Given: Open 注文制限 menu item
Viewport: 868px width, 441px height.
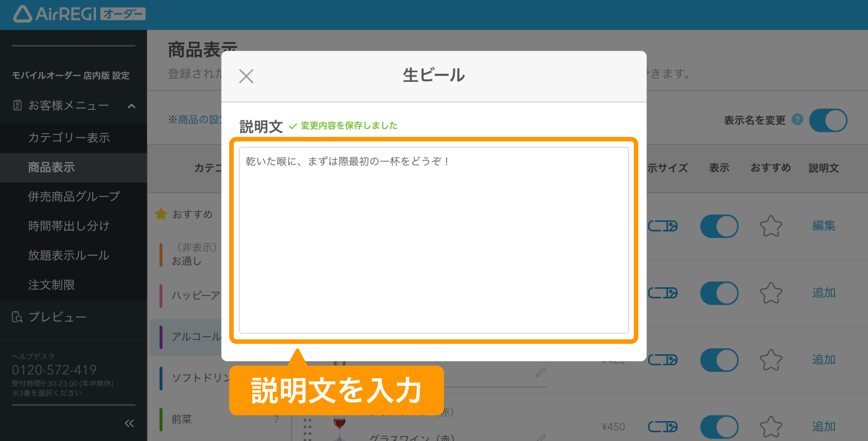Looking at the screenshot, I should pos(73,285).
